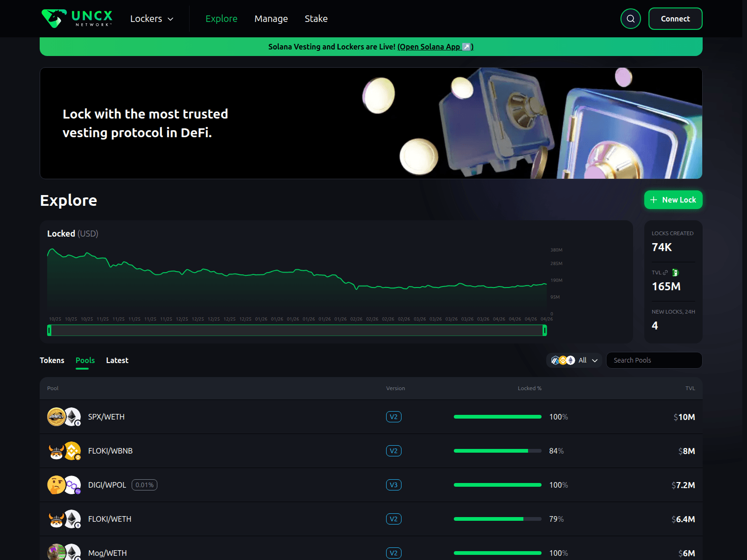Open the search magnifier icon
The width and height of the screenshot is (747, 560).
[630, 19]
